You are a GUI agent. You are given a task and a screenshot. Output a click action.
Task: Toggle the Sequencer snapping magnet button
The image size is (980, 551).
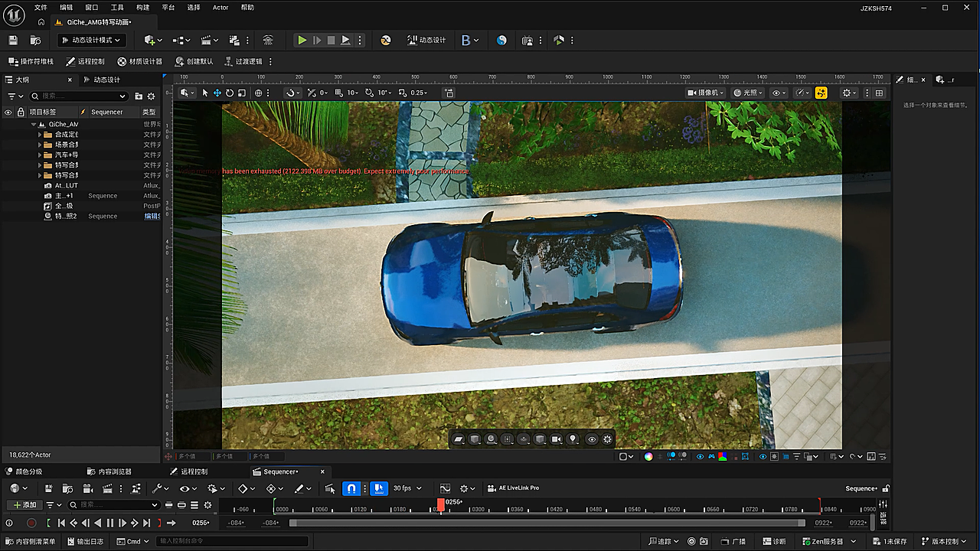[x=351, y=488]
